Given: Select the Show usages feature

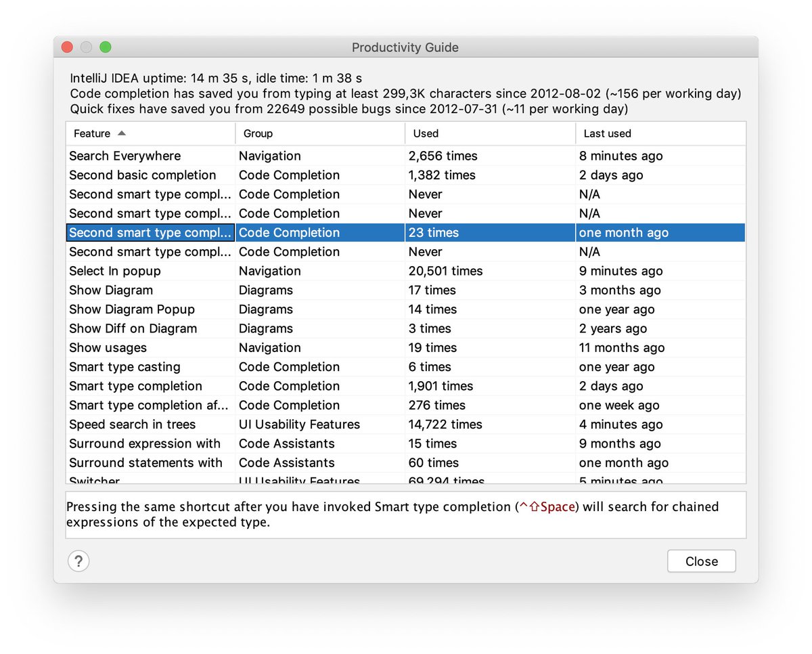Looking at the screenshot, I should pos(150,347).
